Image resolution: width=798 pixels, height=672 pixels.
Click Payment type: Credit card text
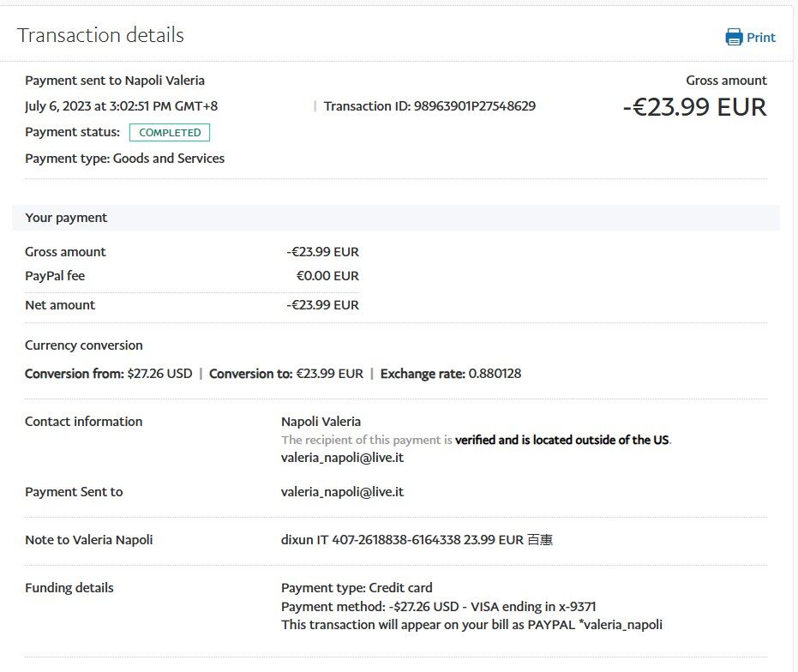pyautogui.click(x=357, y=588)
